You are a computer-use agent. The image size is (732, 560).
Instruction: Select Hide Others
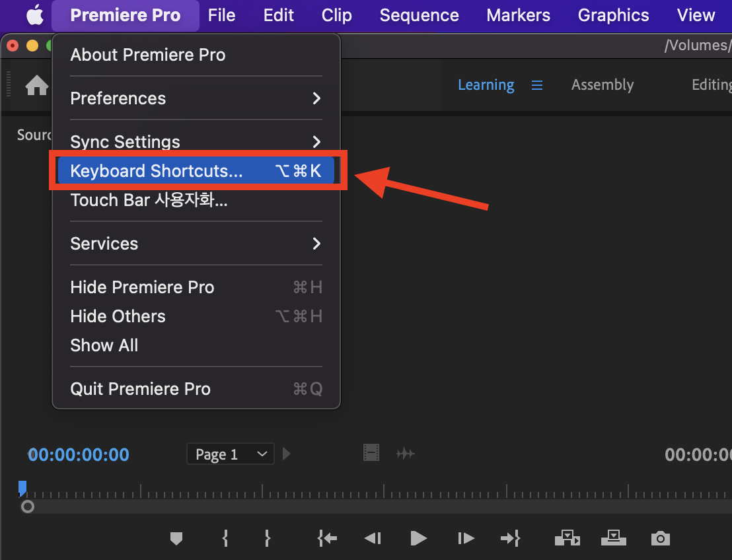196,316
